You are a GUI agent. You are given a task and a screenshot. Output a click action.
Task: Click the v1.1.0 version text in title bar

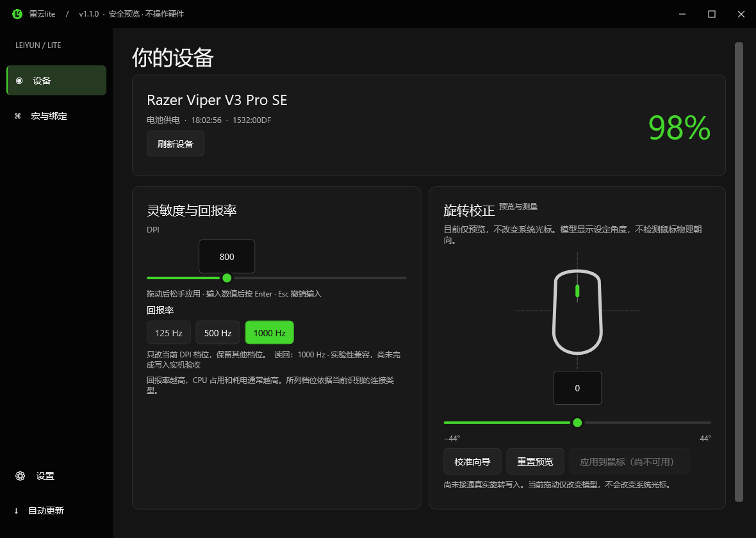click(88, 14)
